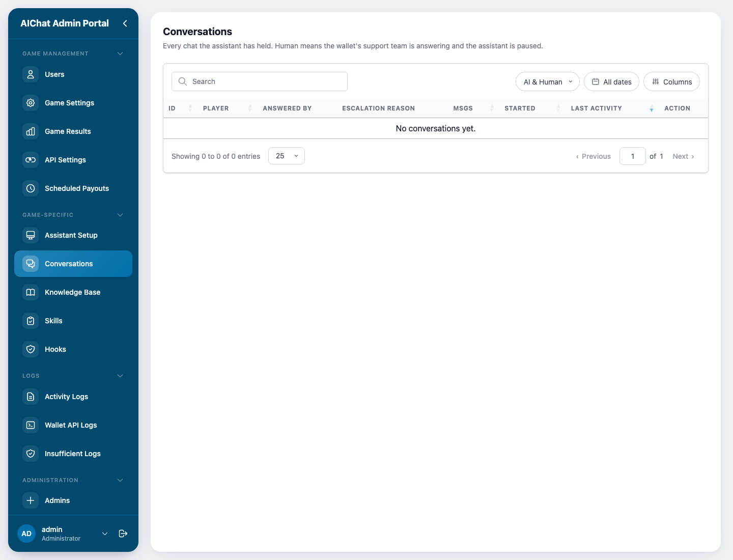This screenshot has width=733, height=560.
Task: Open the Users menu item
Action: tap(73, 74)
